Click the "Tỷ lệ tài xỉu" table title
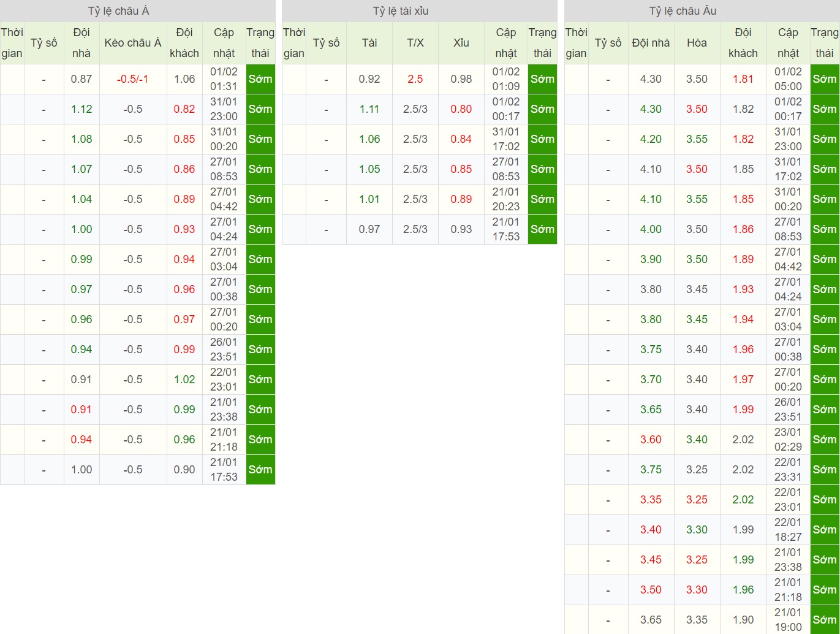 tap(401, 11)
